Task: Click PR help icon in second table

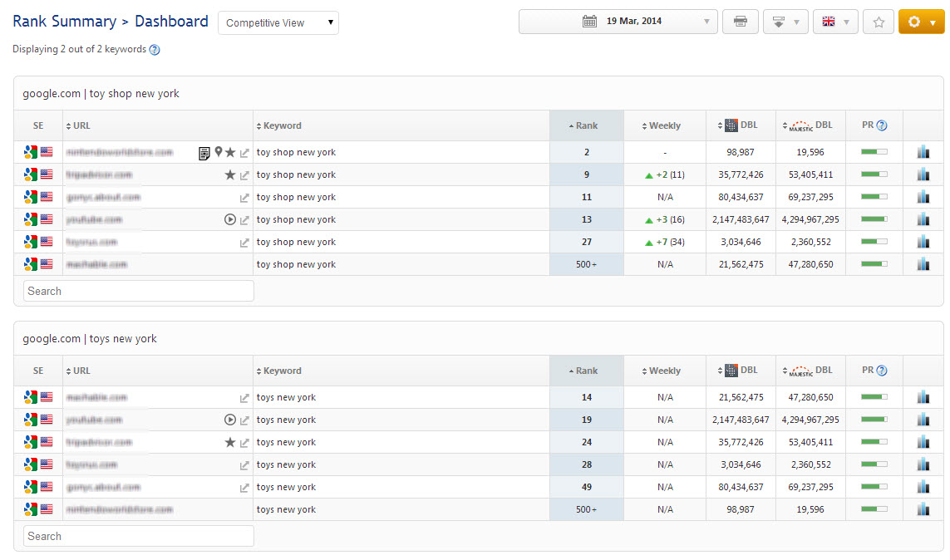Action: coord(882,371)
